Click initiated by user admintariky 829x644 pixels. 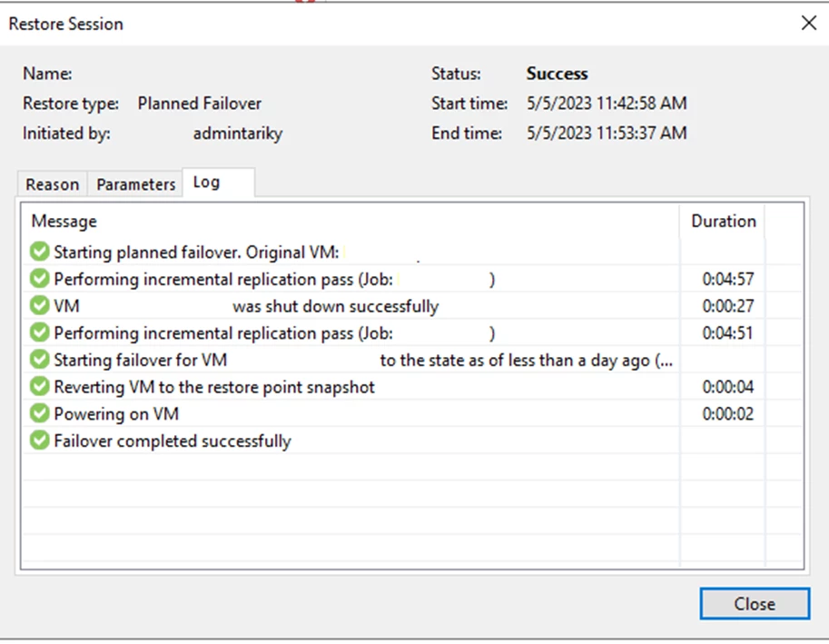pyautogui.click(x=237, y=134)
